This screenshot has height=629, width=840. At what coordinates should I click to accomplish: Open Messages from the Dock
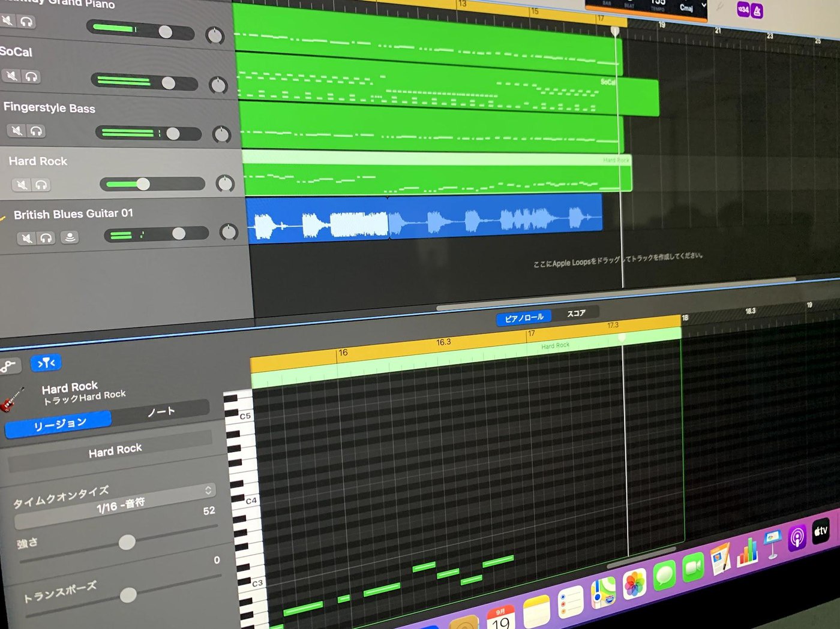click(664, 576)
